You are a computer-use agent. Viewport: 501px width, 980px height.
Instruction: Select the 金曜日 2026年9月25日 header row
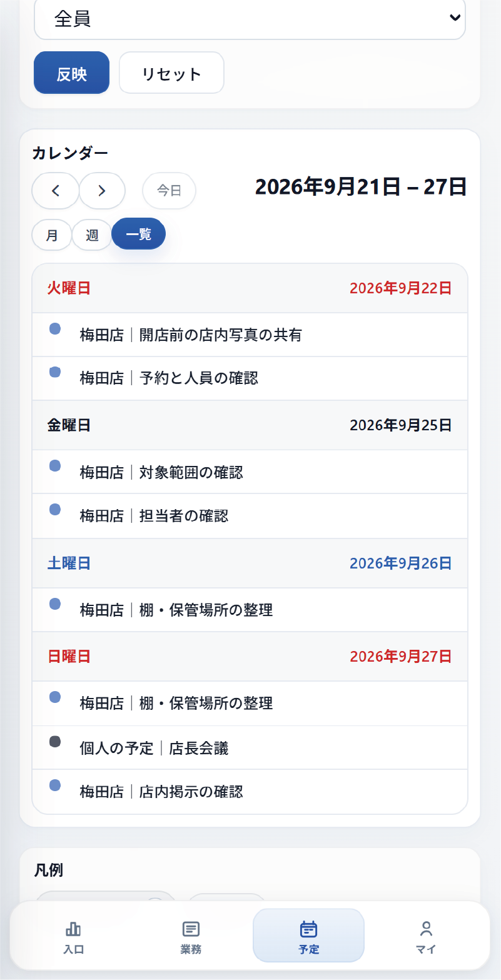pyautogui.click(x=250, y=425)
